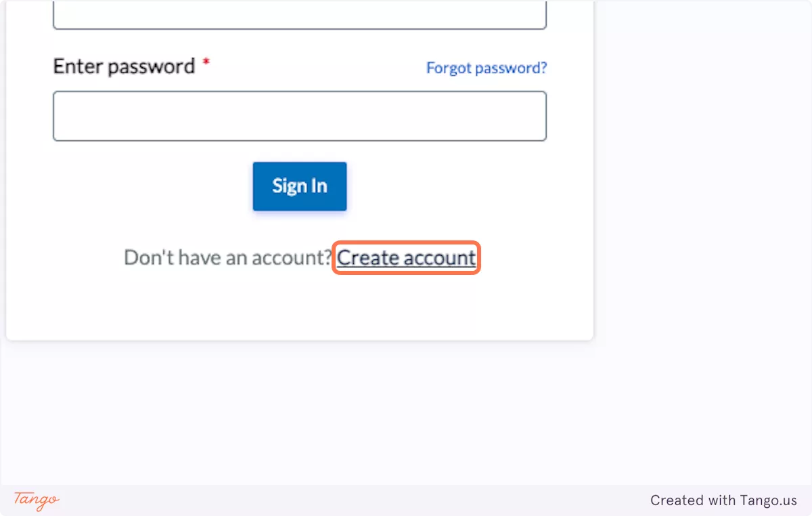Select the text box at the top edge

[300, 15]
